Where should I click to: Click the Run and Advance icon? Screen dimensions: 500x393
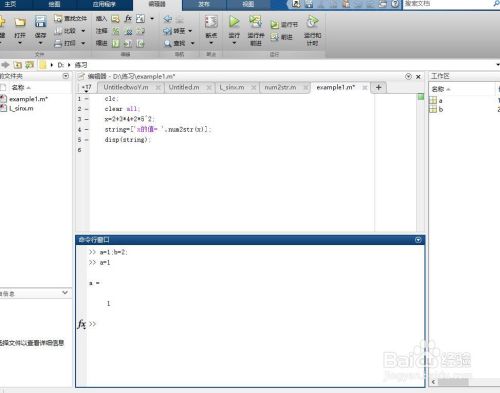(x=255, y=22)
